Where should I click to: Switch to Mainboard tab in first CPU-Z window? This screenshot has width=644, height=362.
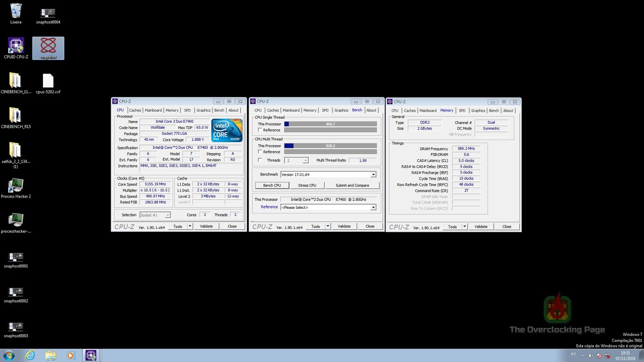pyautogui.click(x=153, y=110)
